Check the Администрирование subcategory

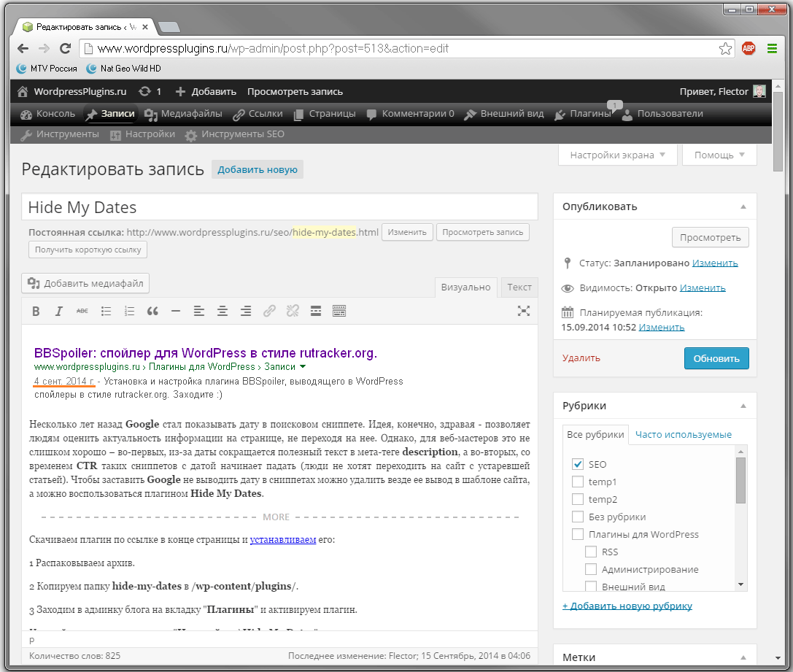coord(591,569)
